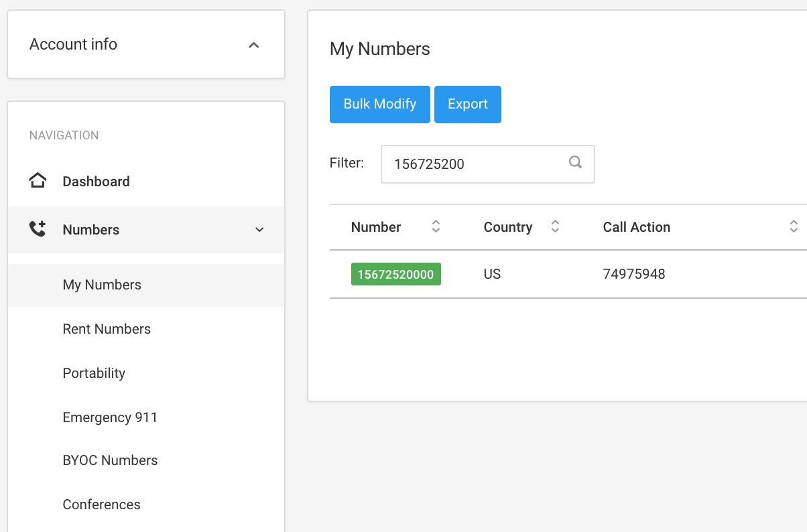Click the Bulk Modify button
The width and height of the screenshot is (807, 532).
point(380,105)
